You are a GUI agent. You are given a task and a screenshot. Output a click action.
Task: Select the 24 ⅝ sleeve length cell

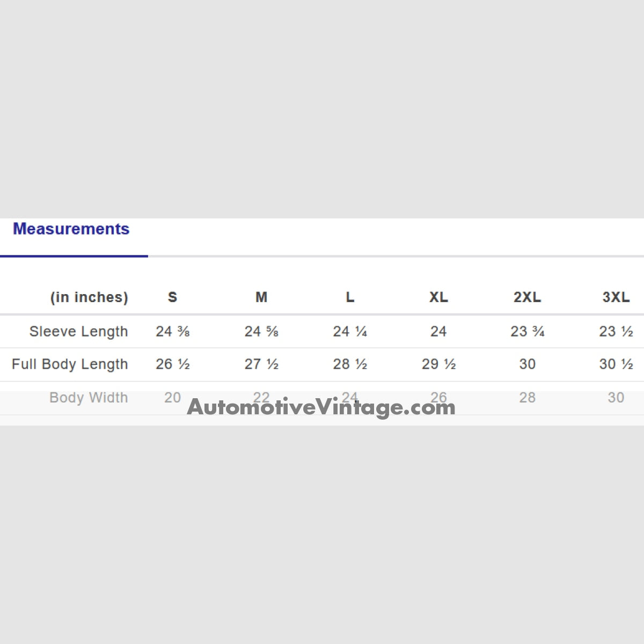(261, 332)
